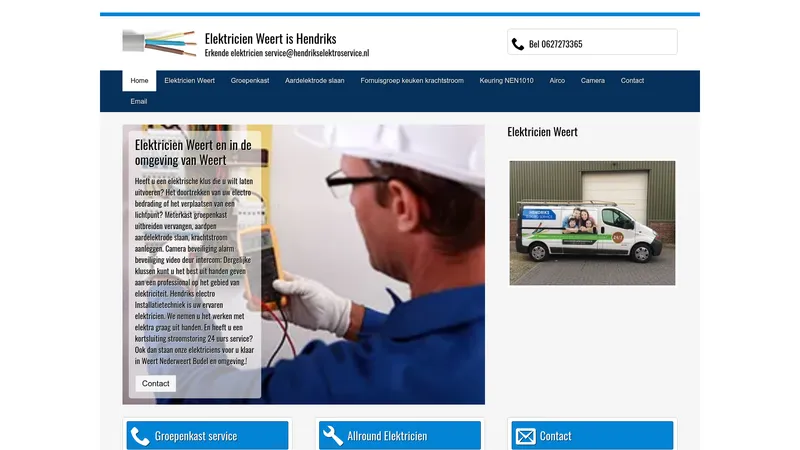Click the wrench icon on Allround Elektricien

pyautogui.click(x=333, y=436)
